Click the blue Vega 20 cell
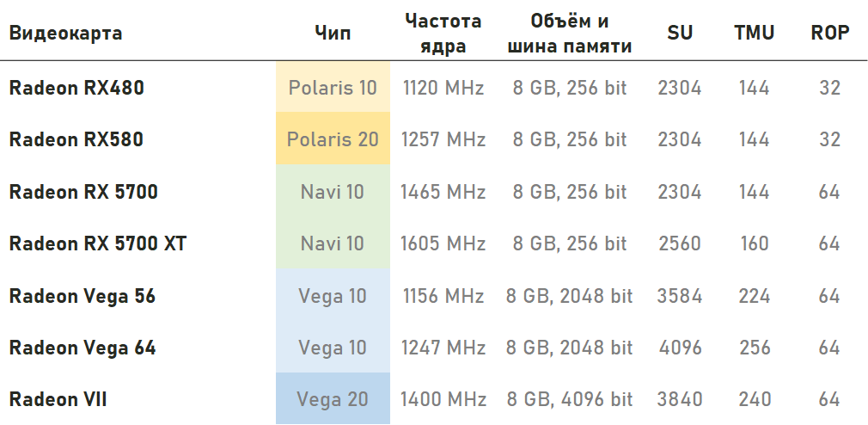This screenshot has height=425, width=868. click(x=333, y=399)
